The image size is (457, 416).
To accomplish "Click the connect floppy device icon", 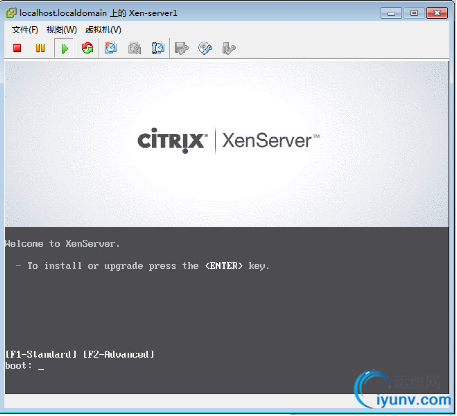I will [x=182, y=48].
